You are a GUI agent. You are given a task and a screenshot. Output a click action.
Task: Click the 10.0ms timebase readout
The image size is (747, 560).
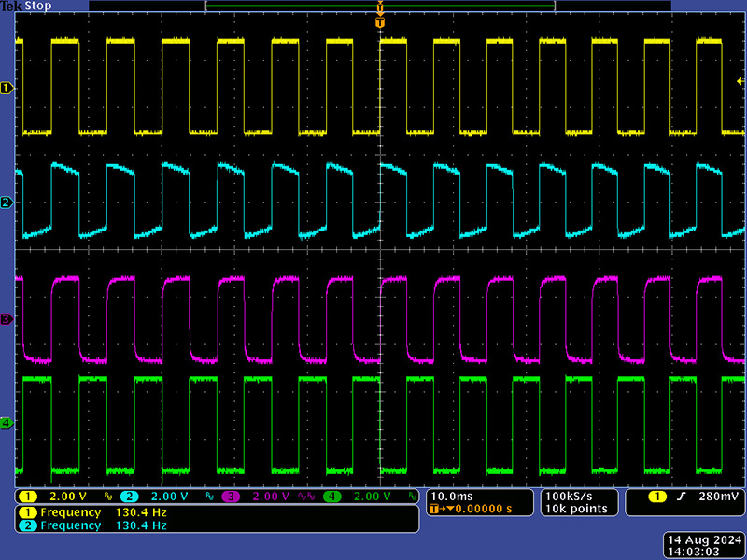452,497
